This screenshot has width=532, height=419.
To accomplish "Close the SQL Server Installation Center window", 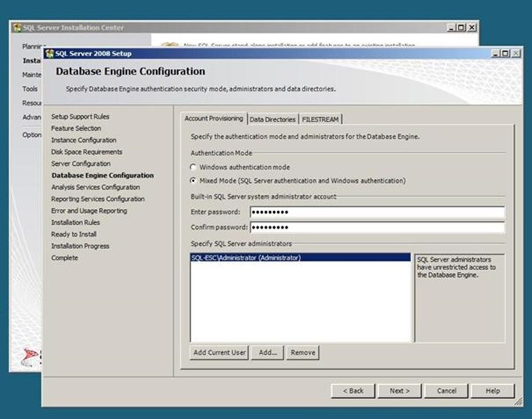I will point(471,27).
